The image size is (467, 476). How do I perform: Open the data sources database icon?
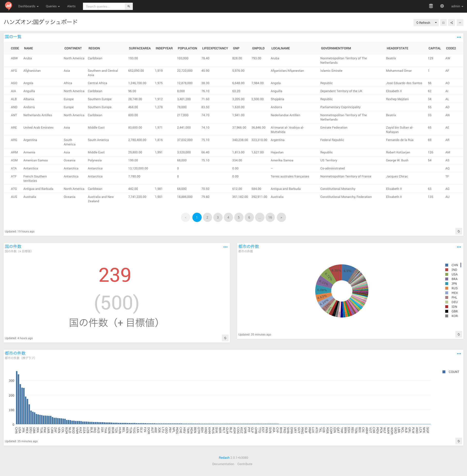pos(431,6)
